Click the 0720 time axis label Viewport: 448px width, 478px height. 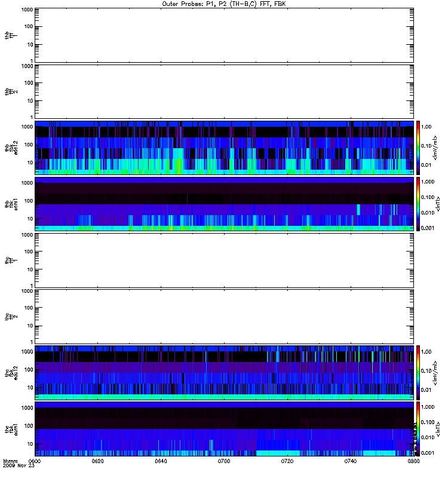pos(287,461)
